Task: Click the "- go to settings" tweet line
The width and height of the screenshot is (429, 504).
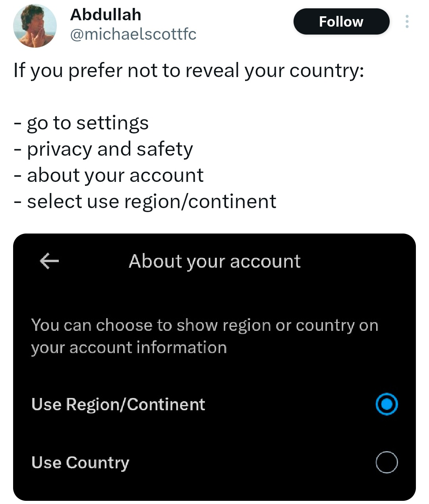Action: (x=81, y=123)
